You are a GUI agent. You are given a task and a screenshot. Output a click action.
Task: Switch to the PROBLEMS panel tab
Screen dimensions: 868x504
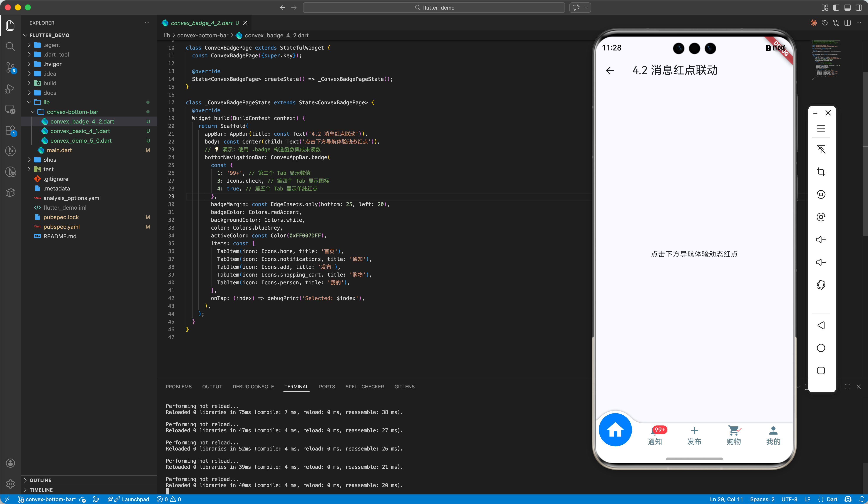pos(178,387)
